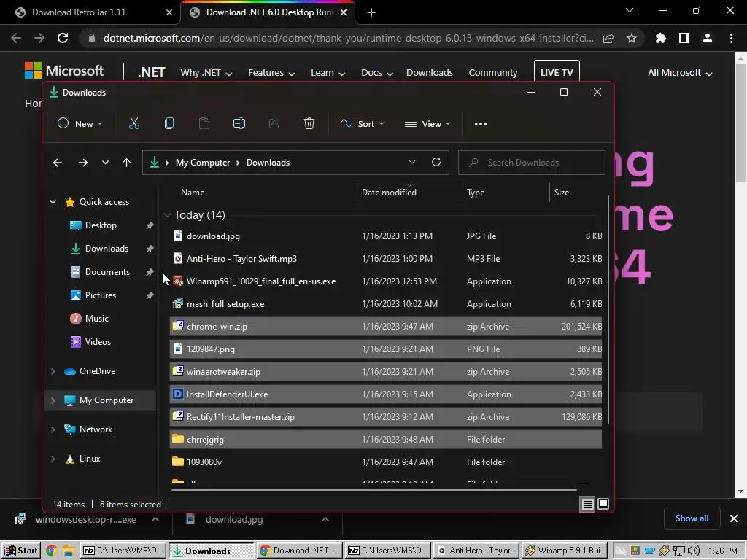Select Desktop in Quick access
Image resolution: width=747 pixels, height=560 pixels.
click(101, 225)
